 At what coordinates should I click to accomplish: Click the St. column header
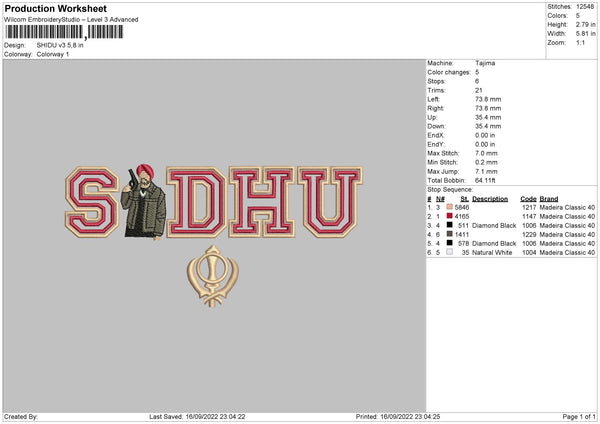(x=465, y=199)
